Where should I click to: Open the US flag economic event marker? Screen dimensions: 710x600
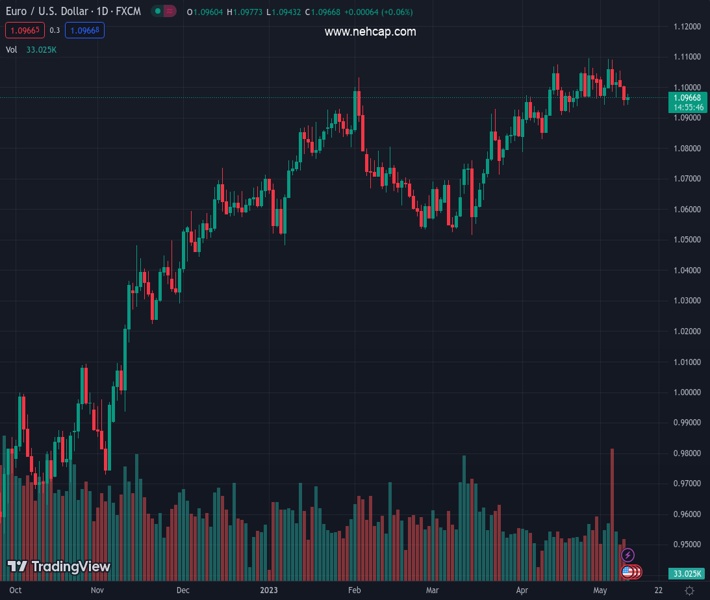point(629,572)
